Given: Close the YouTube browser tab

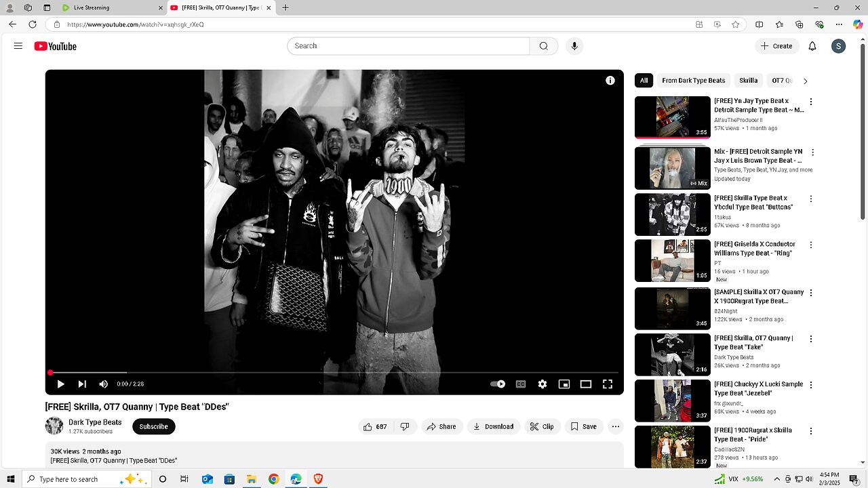Looking at the screenshot, I should 269,8.
